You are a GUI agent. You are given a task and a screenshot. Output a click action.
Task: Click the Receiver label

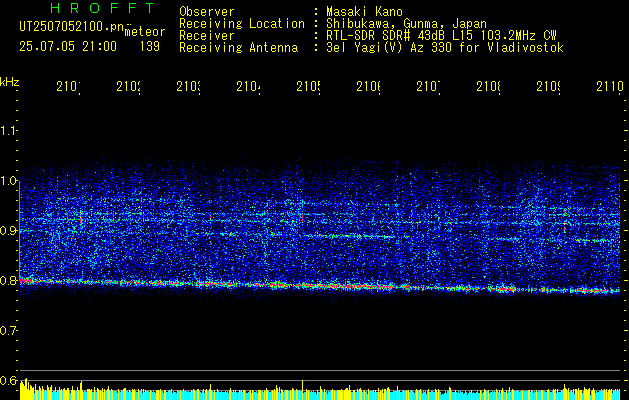(x=207, y=36)
